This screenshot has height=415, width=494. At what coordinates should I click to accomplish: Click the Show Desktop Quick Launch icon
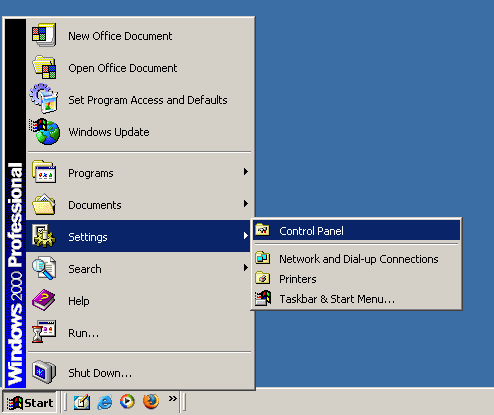[x=82, y=402]
